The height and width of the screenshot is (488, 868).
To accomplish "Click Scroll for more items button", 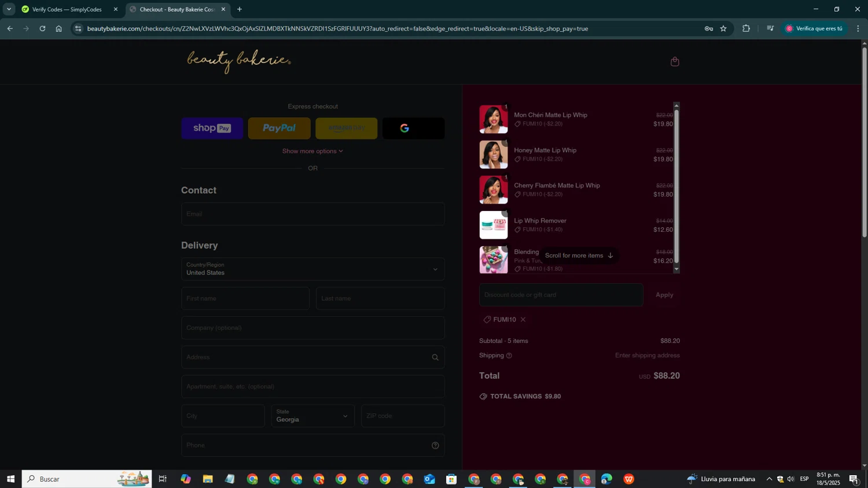I will click(x=579, y=256).
